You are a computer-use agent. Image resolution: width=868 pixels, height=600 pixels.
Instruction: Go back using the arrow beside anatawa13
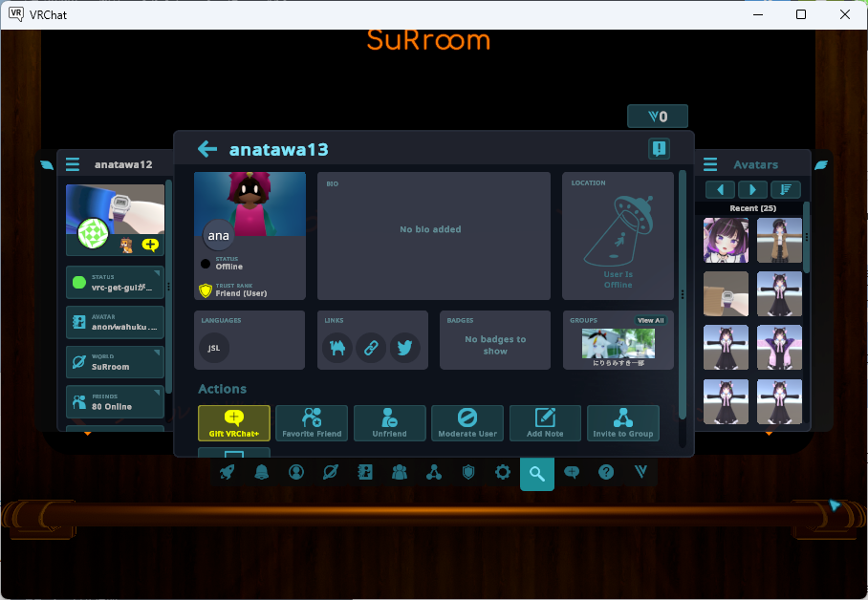207,149
